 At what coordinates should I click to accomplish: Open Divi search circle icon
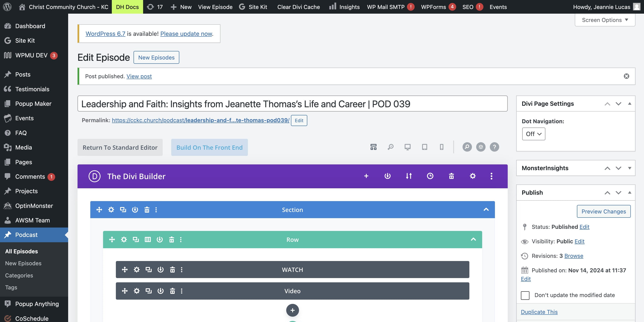[x=467, y=147]
